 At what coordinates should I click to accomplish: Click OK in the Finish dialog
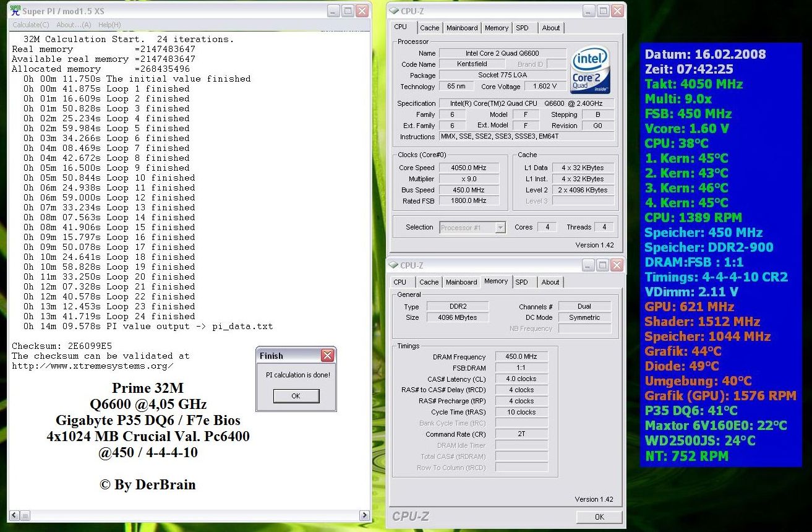(x=296, y=396)
